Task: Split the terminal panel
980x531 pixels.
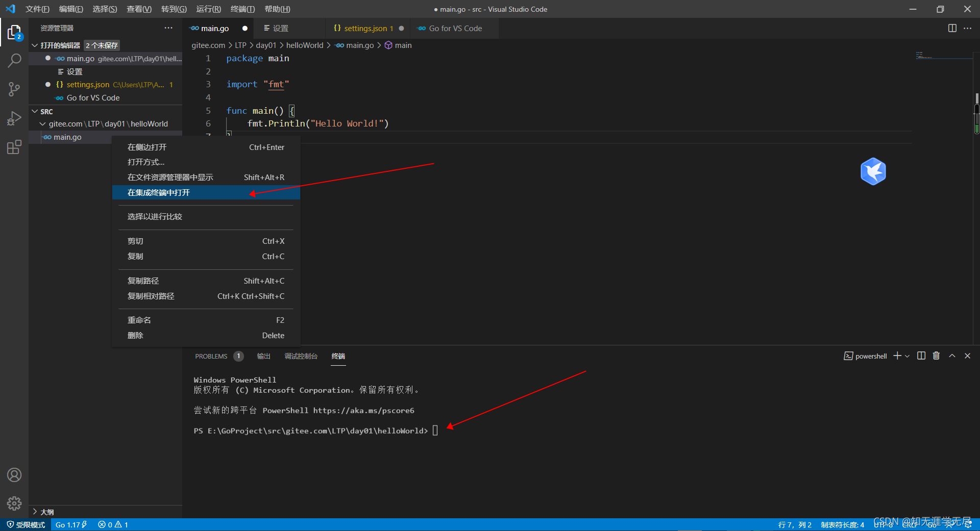Action: click(x=921, y=356)
